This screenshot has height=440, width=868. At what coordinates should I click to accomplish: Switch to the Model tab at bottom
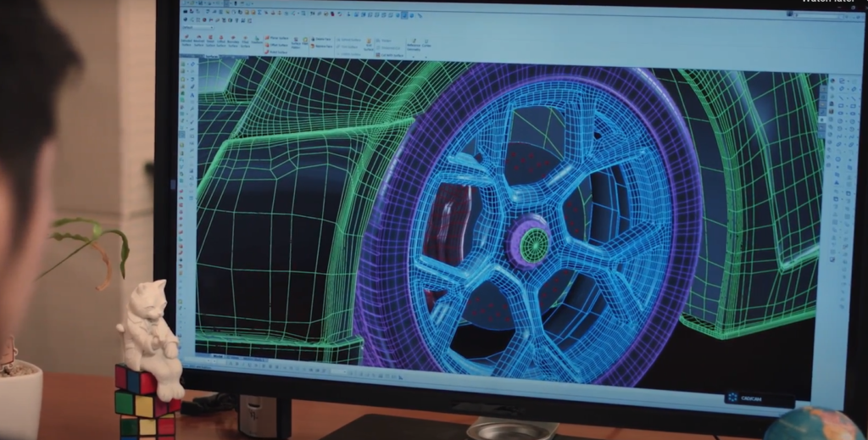218,356
